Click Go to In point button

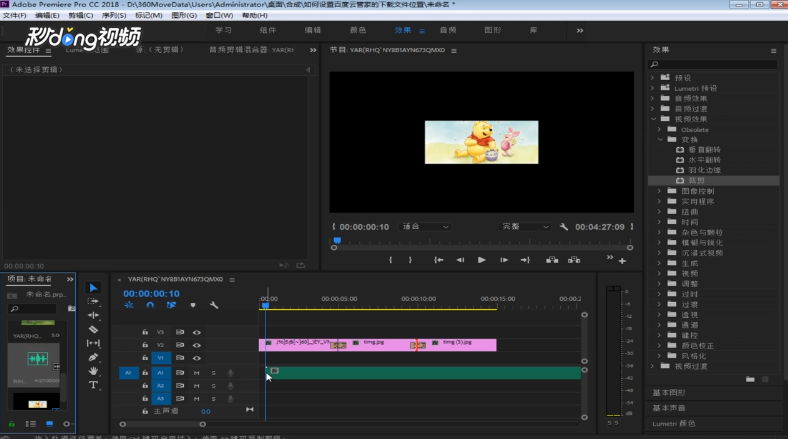pyautogui.click(x=439, y=260)
